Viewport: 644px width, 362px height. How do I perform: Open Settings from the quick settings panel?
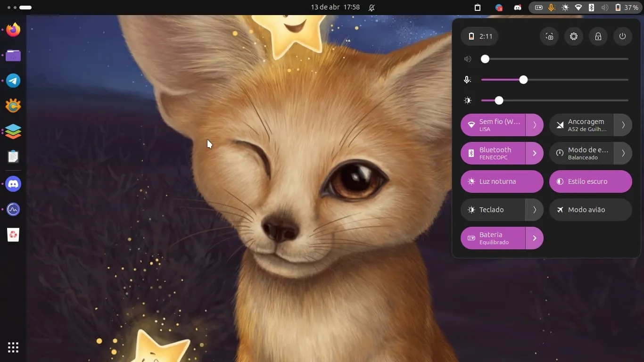(574, 36)
